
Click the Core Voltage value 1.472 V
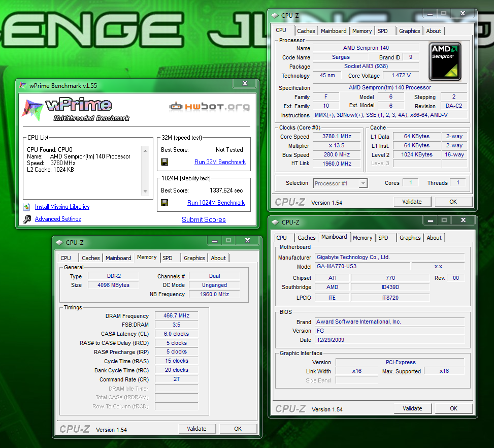401,75
